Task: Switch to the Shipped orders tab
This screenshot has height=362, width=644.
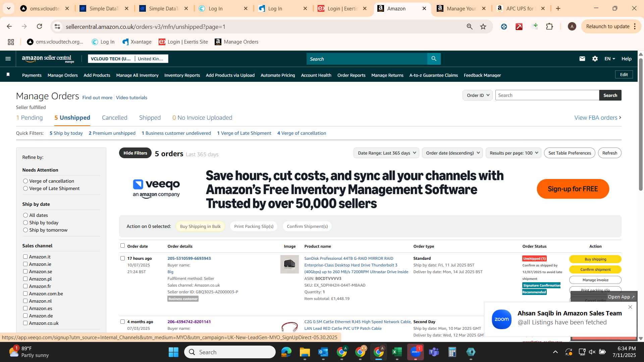Action: [150, 118]
